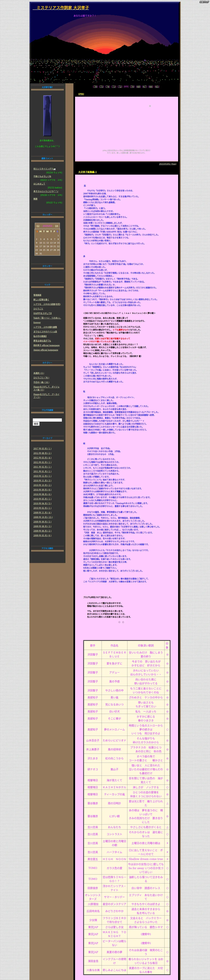Open HAPPYをさがしてⅡ link
The image size is (210, 980).
coord(42,313)
